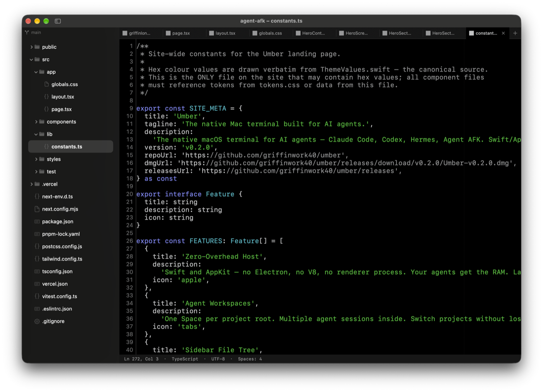Click the .vercel folder icon
The image size is (543, 392).
[37, 184]
